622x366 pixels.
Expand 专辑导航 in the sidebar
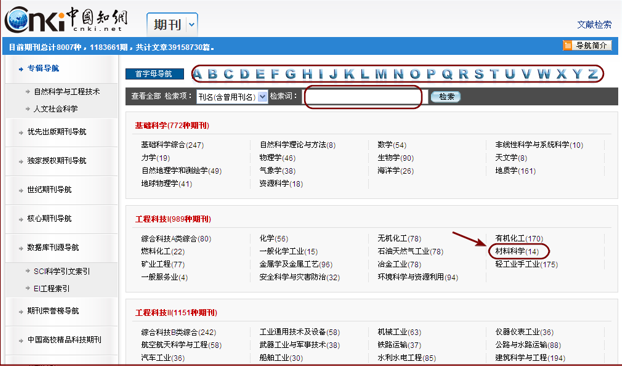pyautogui.click(x=43, y=69)
